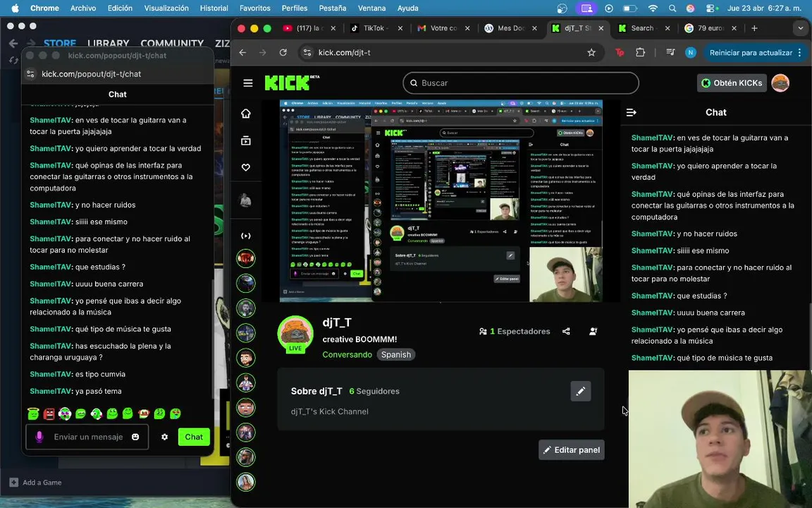Open the Conversando category link
Screen dimensions: 812x508
tap(347, 355)
